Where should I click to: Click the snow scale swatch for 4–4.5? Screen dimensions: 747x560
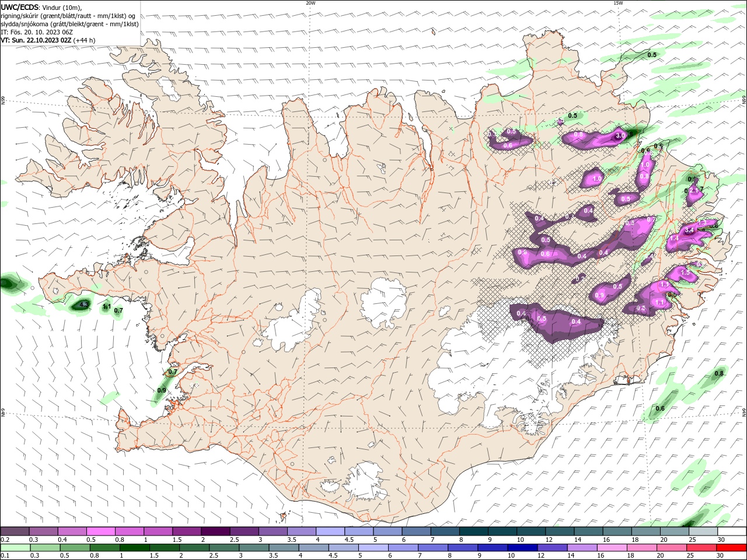(x=330, y=531)
